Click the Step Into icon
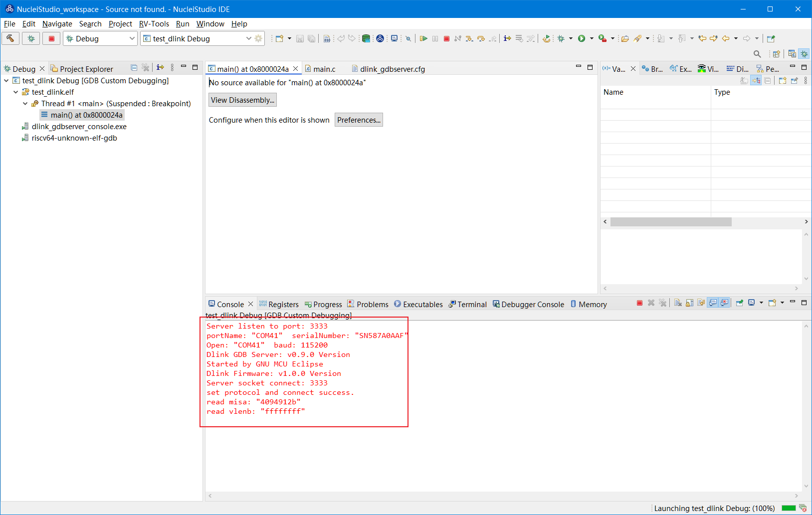 (x=469, y=38)
